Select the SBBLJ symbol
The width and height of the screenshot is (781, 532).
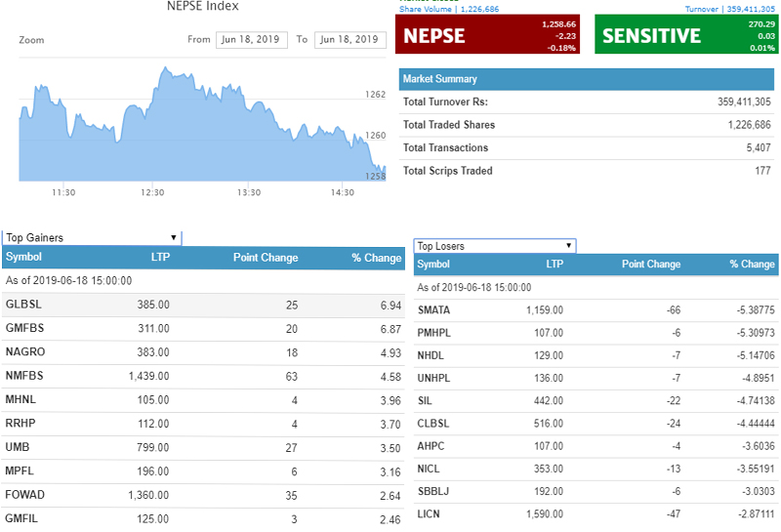tap(433, 492)
